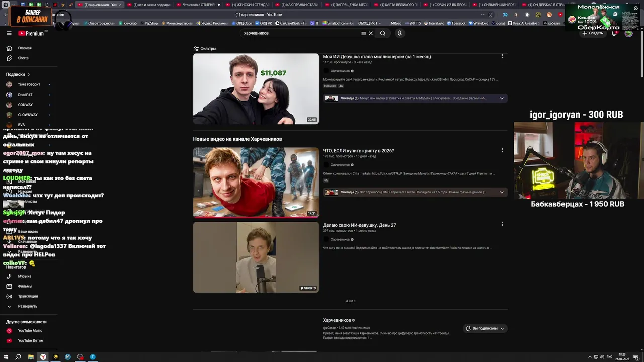The image size is (644, 362).
Task: Open YepShop bookmark
Action: 149,23
